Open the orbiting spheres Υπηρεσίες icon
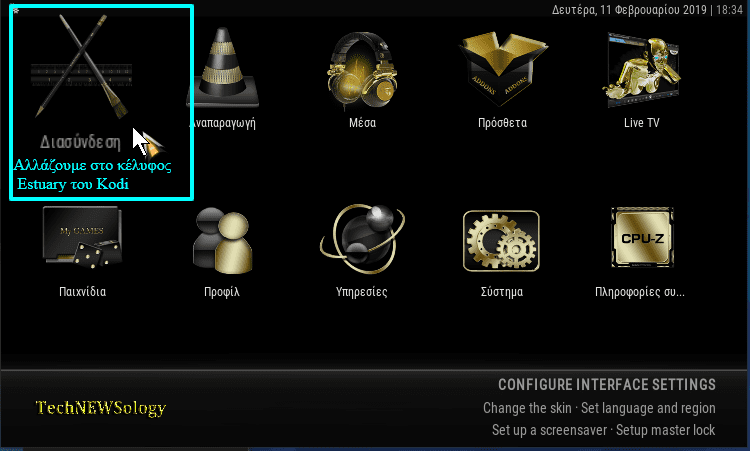Viewport: 750px width, 451px height. click(362, 239)
